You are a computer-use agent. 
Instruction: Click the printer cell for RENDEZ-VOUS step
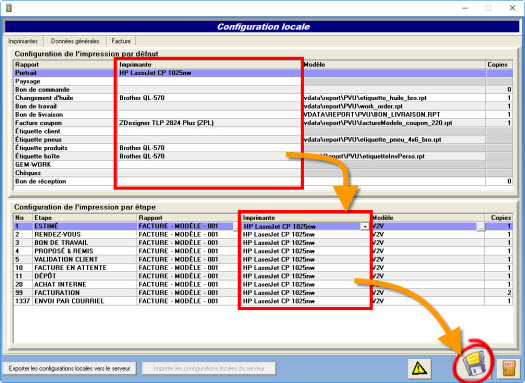306,234
